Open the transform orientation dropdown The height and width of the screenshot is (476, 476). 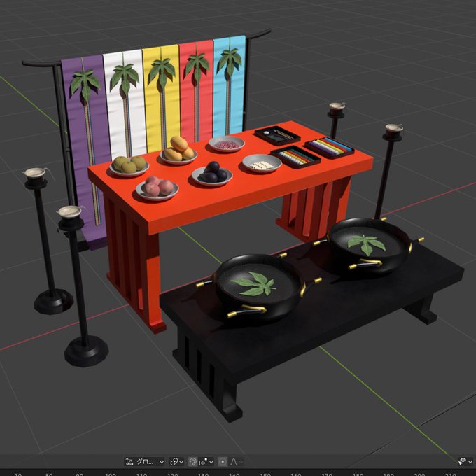[x=145, y=462]
